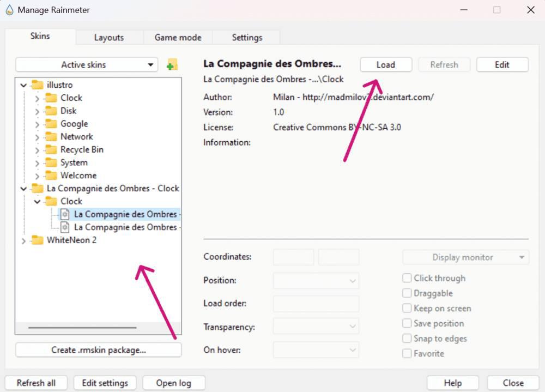
Task: Click the Open log button
Action: pyautogui.click(x=174, y=383)
